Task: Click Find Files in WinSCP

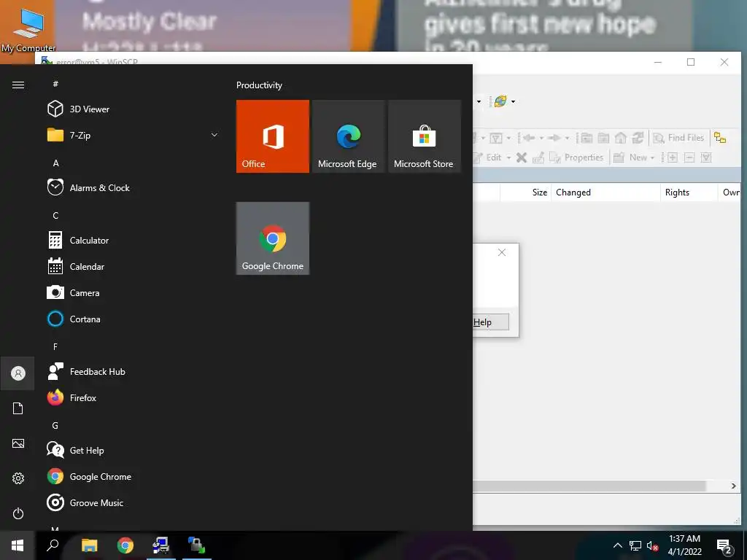Action: pyautogui.click(x=679, y=138)
